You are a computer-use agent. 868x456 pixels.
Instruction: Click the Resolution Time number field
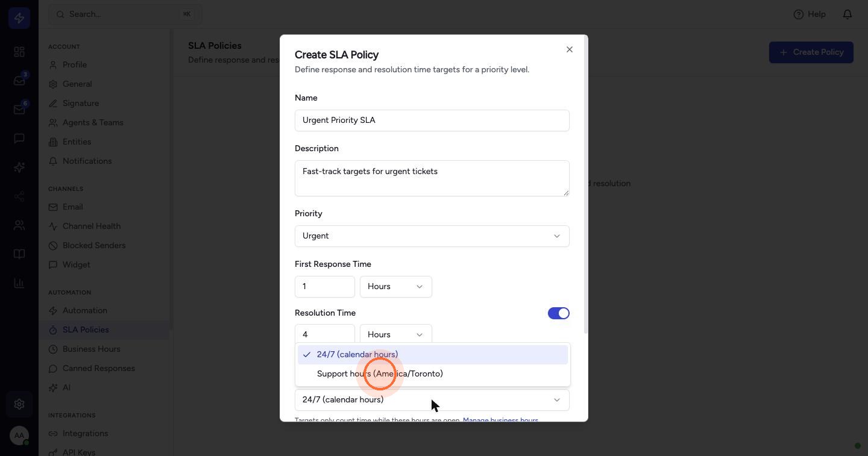(x=325, y=334)
